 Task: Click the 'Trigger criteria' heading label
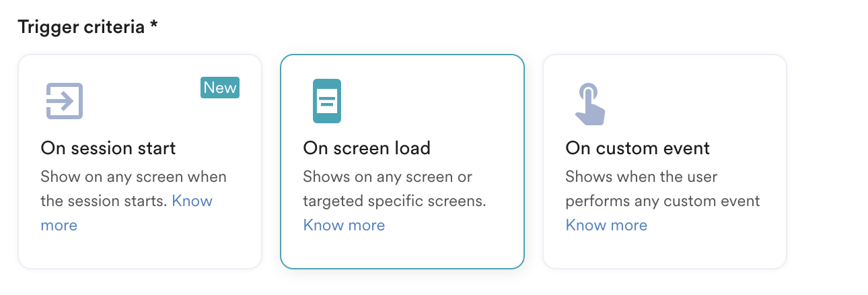(x=81, y=28)
